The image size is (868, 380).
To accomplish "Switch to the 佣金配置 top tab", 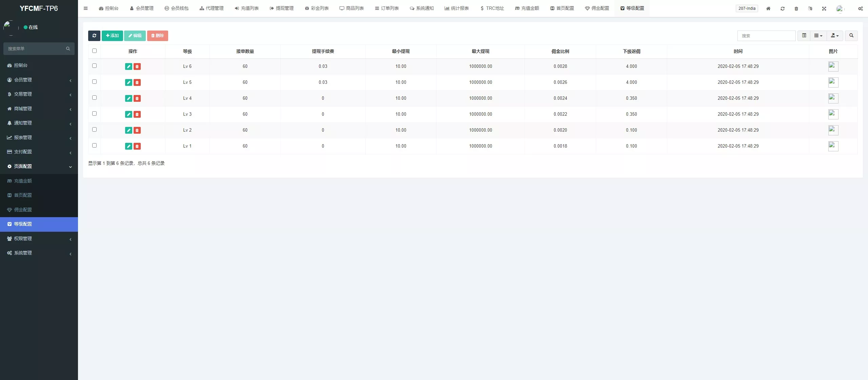I will click(597, 8).
